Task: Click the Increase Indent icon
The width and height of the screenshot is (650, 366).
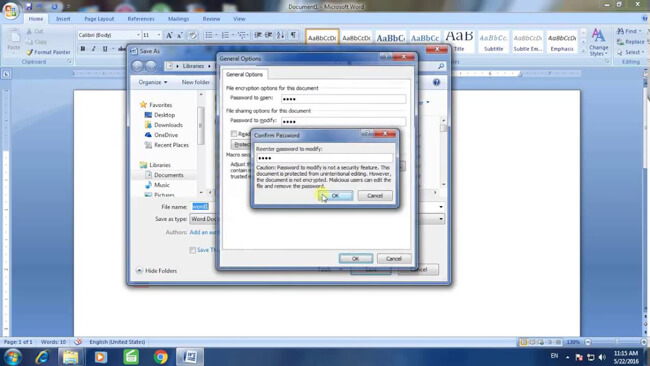Action: 269,35
